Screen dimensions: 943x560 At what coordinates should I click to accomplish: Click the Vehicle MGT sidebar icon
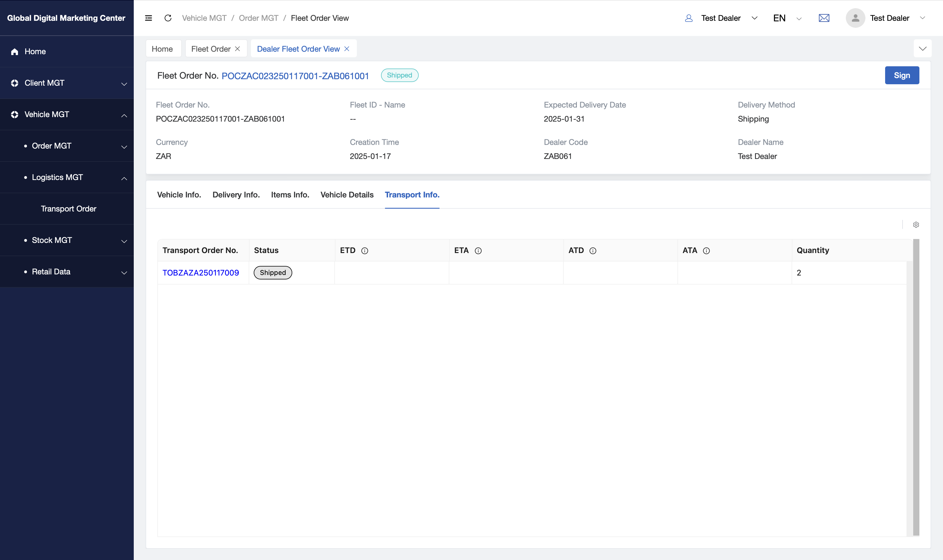pyautogui.click(x=15, y=114)
